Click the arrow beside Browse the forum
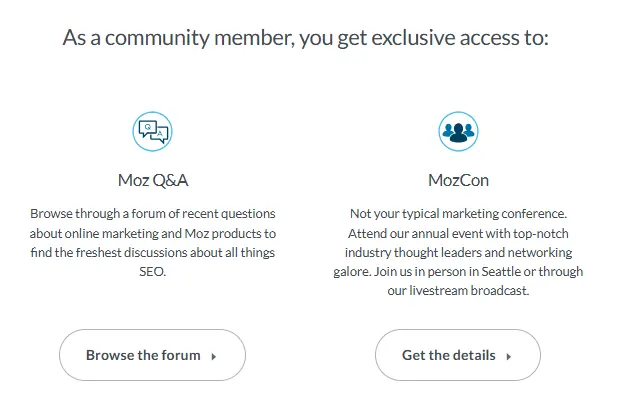This screenshot has height=408, width=622. (x=214, y=356)
